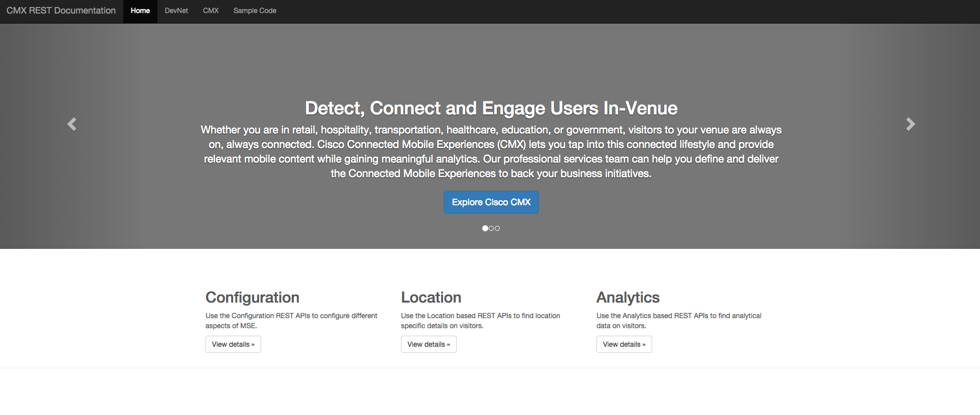Click the Analytics section heading
Image resolution: width=980 pixels, height=415 pixels.
click(x=628, y=298)
